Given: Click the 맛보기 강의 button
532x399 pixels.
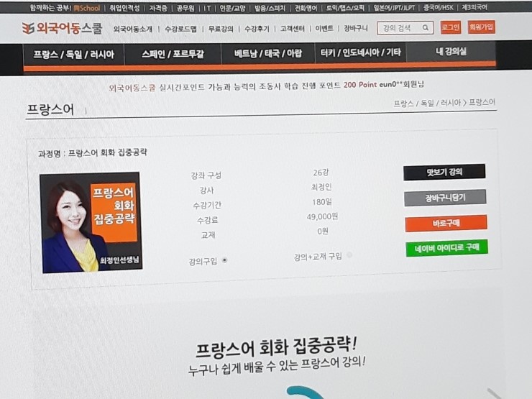Looking at the screenshot, I should [x=444, y=172].
